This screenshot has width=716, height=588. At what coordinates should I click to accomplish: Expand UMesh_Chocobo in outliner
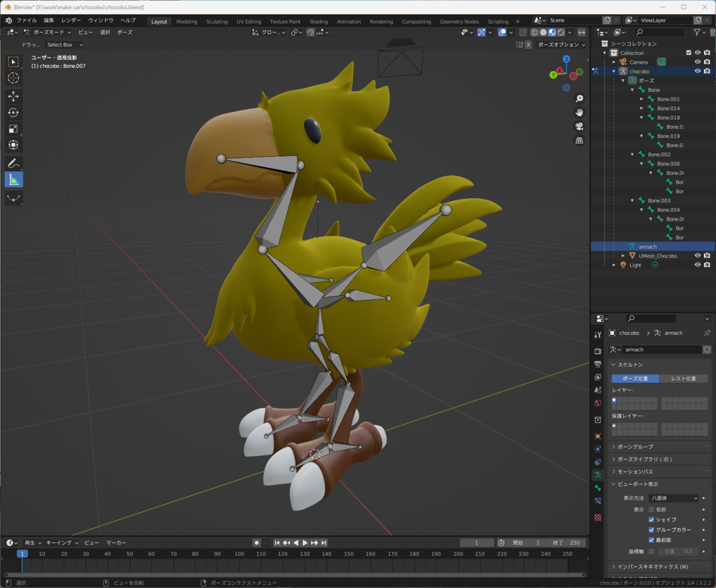click(623, 256)
